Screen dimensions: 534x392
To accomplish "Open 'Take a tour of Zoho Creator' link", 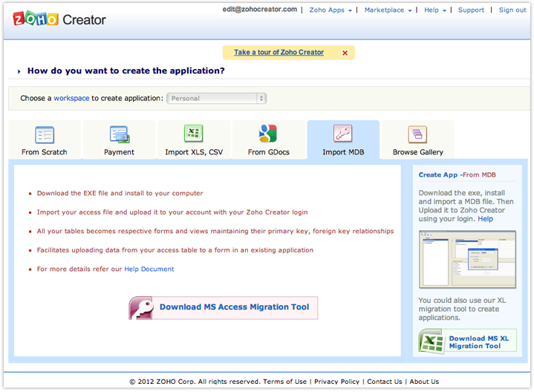I will point(279,53).
